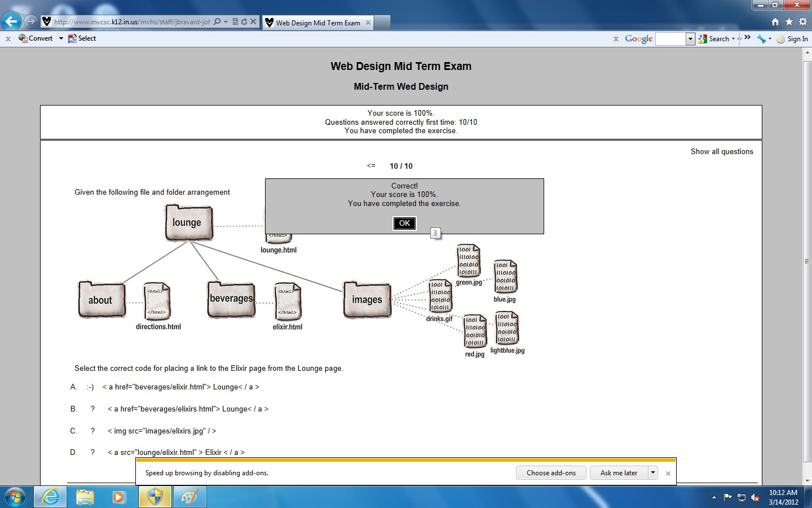Open the Google search box dropdown
The width and height of the screenshot is (812, 508).
(690, 39)
